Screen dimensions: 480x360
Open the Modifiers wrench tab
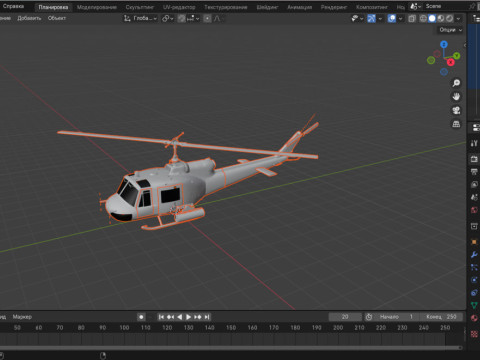pos(474,255)
